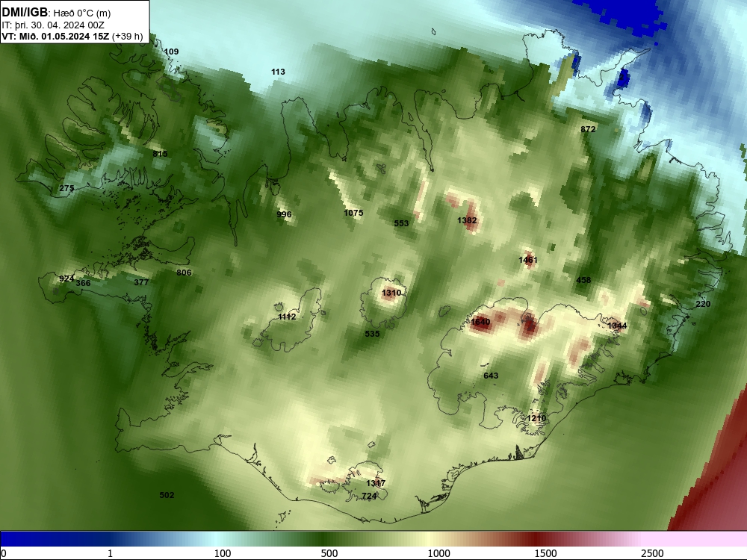747x560 pixels.
Task: Select the 1382 value label
Action: point(467,220)
